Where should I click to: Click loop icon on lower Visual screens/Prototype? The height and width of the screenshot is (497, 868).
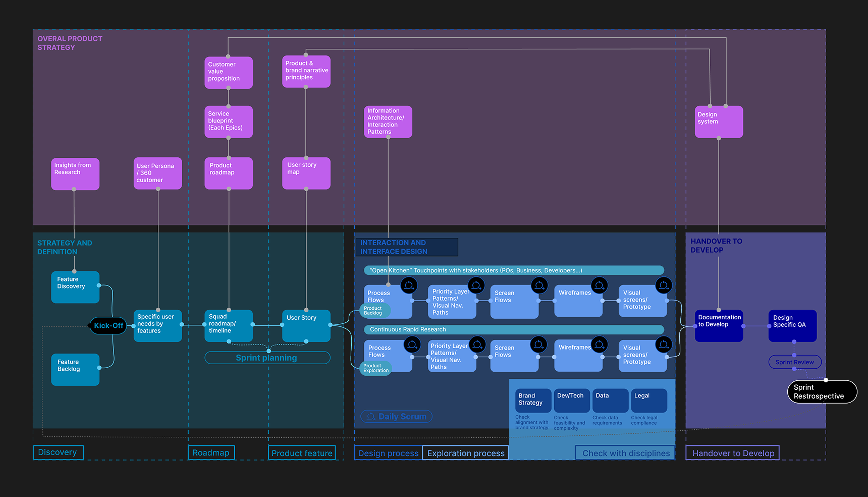(x=663, y=345)
